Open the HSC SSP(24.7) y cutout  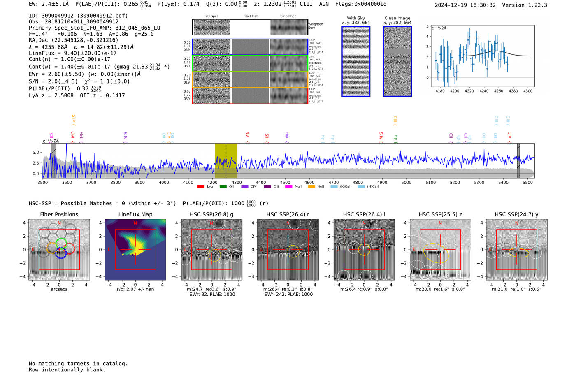coord(517,250)
